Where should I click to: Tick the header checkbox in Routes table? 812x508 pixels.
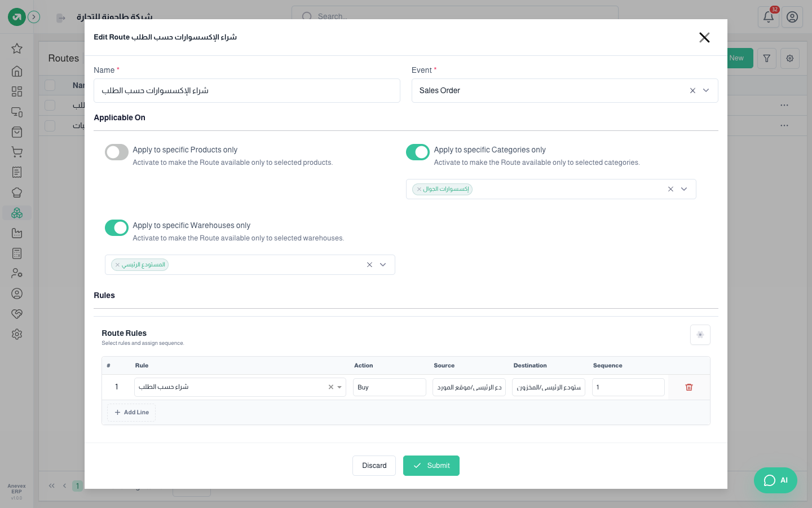50,85
